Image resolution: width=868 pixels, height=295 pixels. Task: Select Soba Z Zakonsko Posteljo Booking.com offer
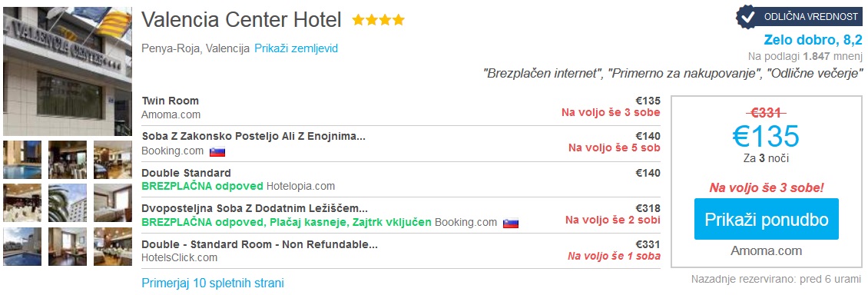[401, 144]
